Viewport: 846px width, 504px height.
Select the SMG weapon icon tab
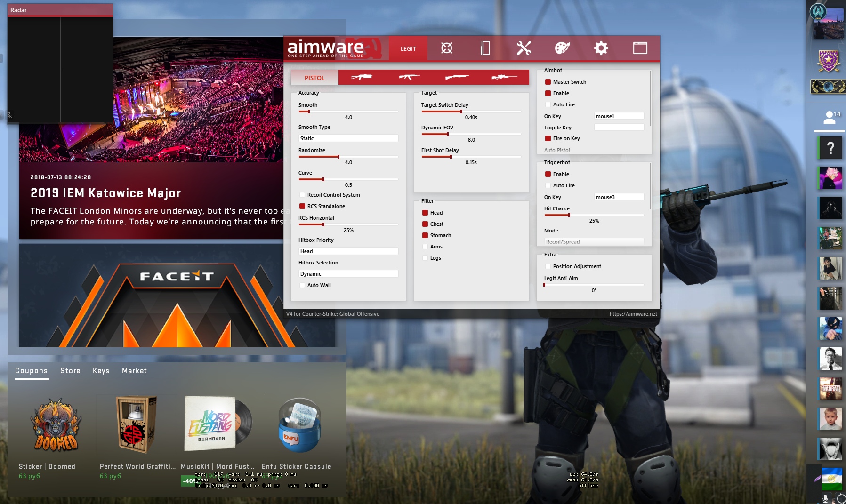[x=362, y=77]
